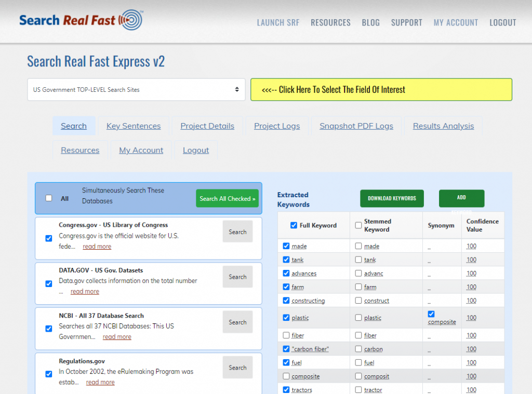
Task: Search the Congress.gov database
Action: [237, 232]
